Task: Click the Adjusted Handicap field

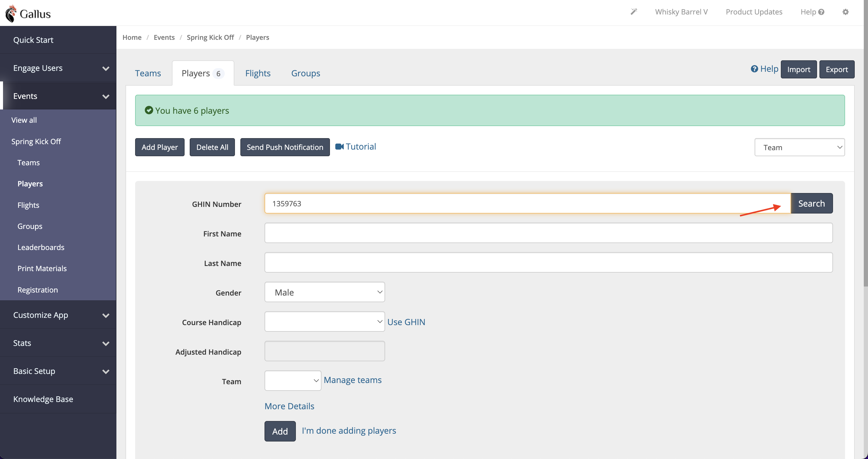Action: [325, 351]
